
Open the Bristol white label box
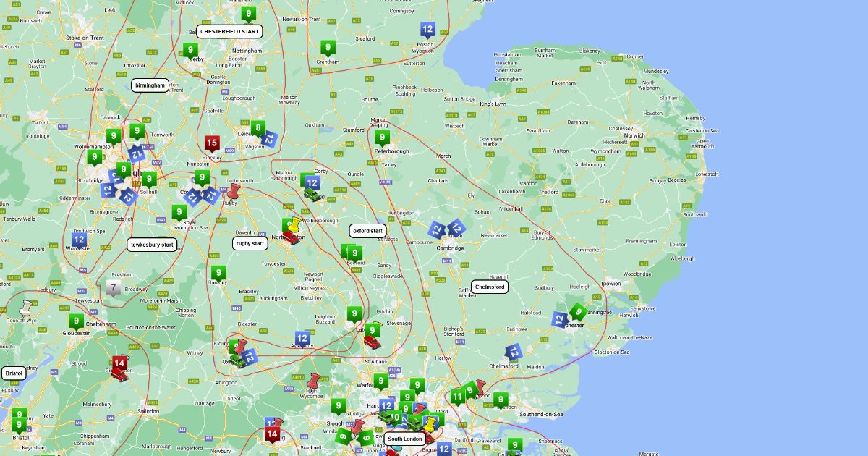coord(14,373)
